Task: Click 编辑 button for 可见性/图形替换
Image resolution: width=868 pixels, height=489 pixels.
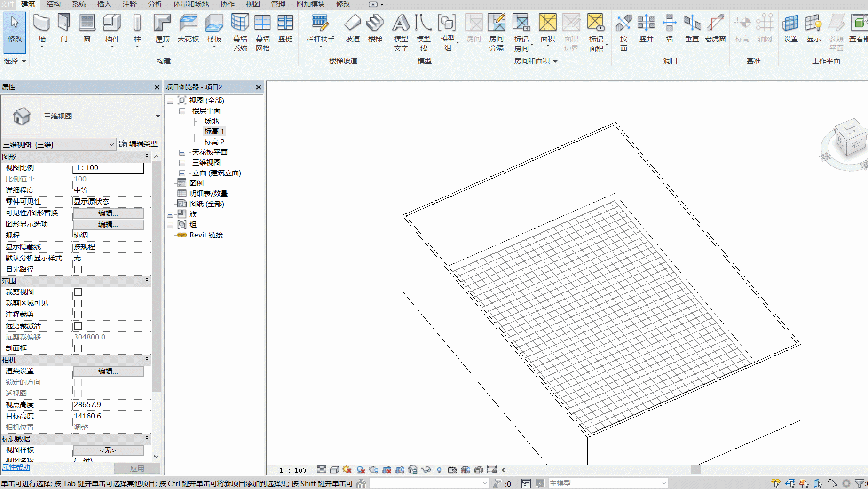Action: (108, 213)
